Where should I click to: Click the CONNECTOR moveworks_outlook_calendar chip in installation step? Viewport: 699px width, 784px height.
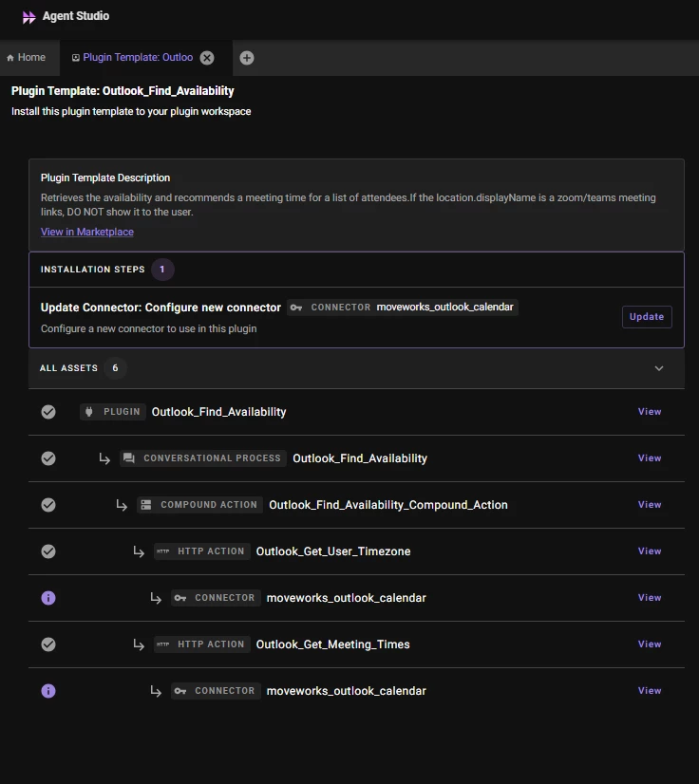pyautogui.click(x=403, y=308)
